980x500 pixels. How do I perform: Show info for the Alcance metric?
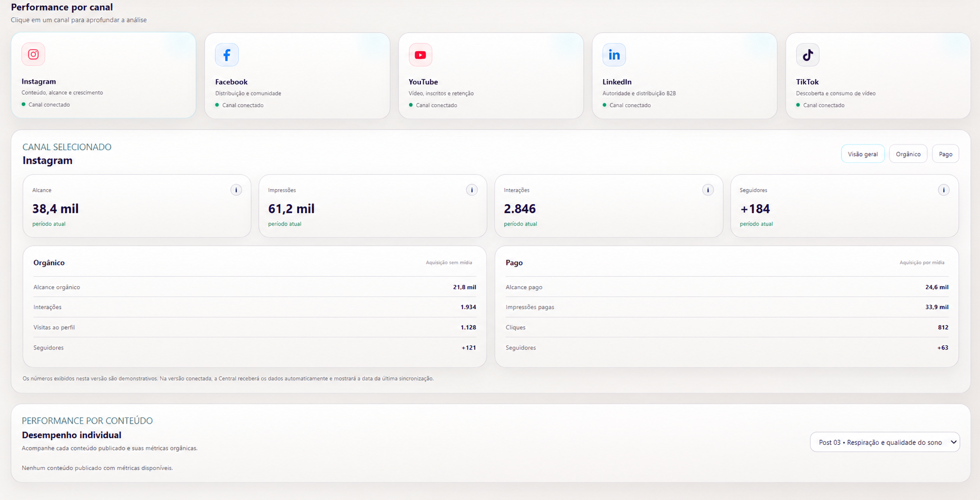click(236, 190)
